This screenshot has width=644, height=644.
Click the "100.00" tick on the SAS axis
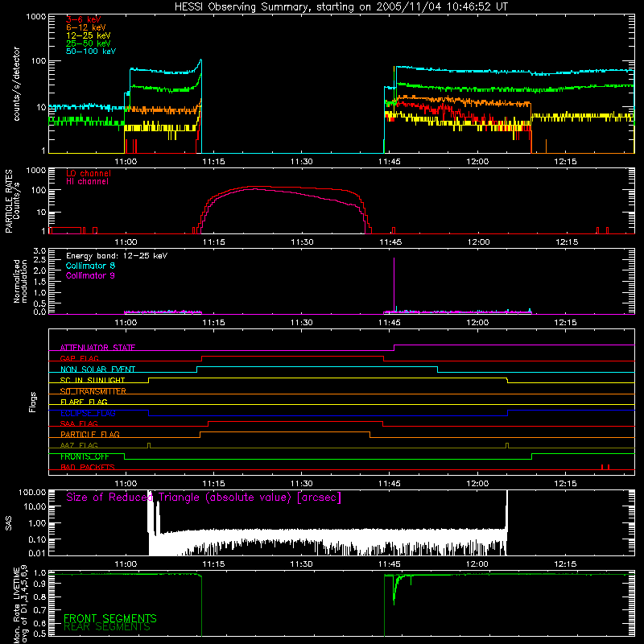pos(32,492)
